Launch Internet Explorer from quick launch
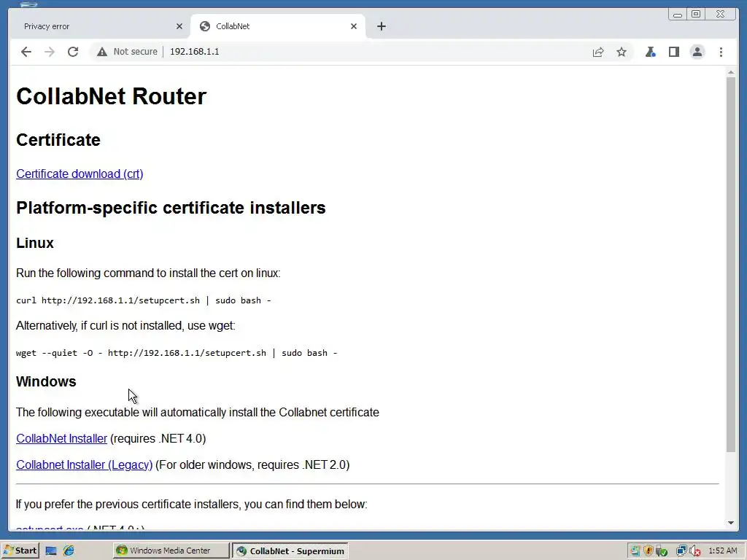Viewport: 747px width, 560px height. 69,551
